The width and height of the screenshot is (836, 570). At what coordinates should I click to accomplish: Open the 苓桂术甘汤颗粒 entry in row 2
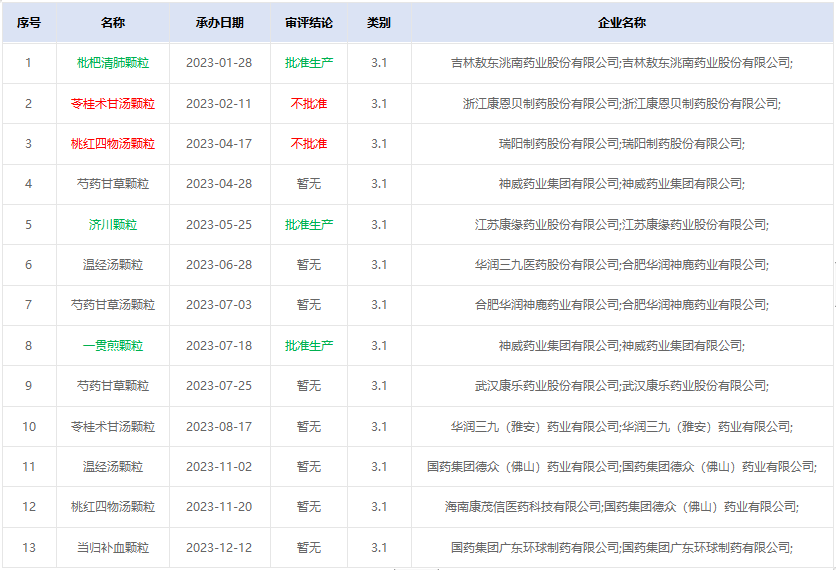click(113, 103)
